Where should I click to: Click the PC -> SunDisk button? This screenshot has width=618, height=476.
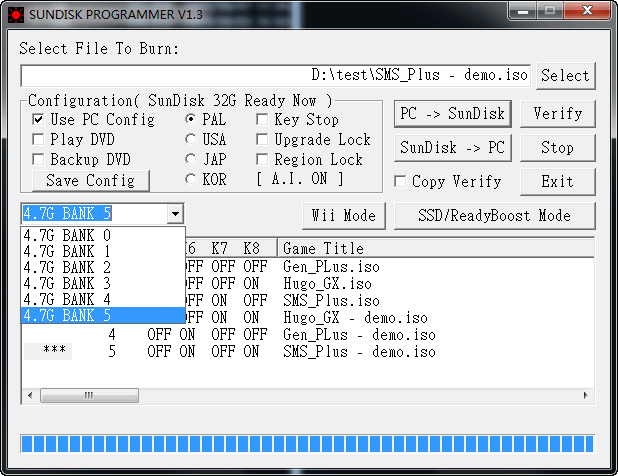tap(452, 114)
